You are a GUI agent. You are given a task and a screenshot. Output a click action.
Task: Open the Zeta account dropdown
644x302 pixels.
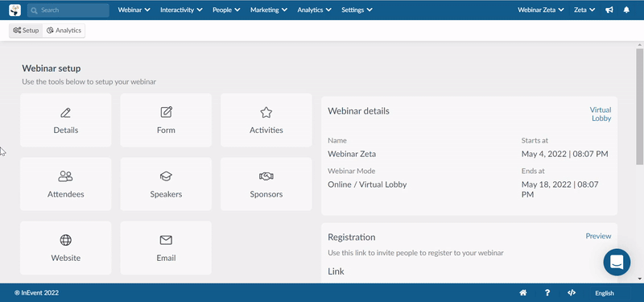point(585,10)
